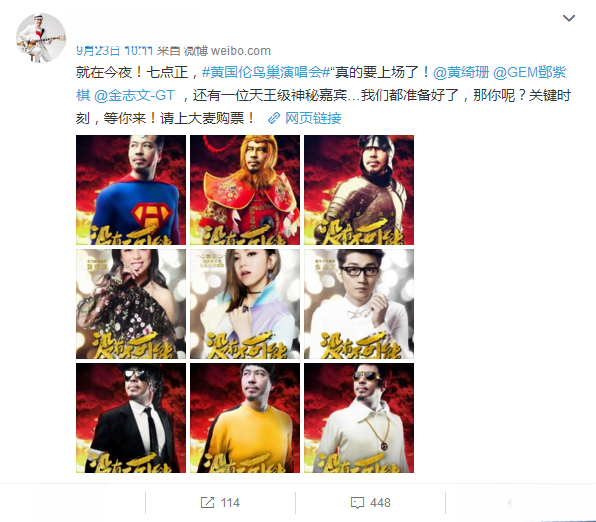Click the repost icon with 114
The width and height of the screenshot is (596, 522).
pos(208,503)
